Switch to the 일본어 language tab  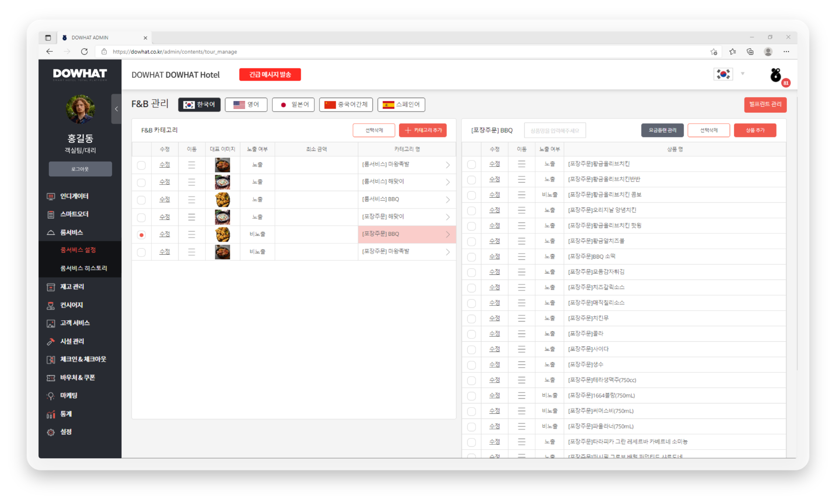pos(293,105)
